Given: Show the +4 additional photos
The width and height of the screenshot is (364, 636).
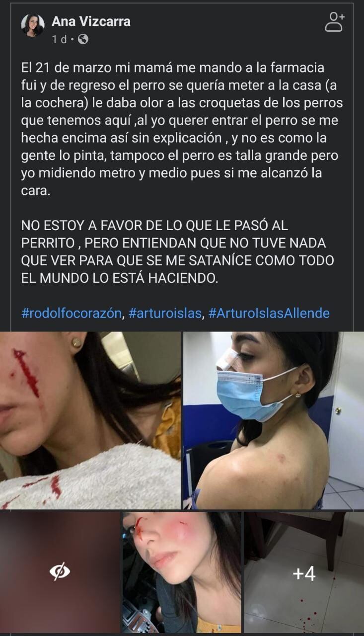Looking at the screenshot, I should click(x=304, y=572).
